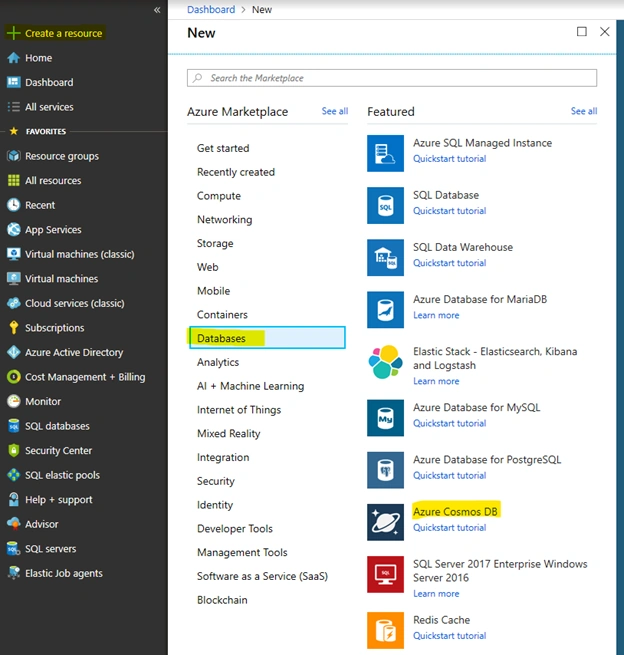624x655 pixels.
Task: Click the Azure Database for MySQL tile icon
Action: point(385,418)
